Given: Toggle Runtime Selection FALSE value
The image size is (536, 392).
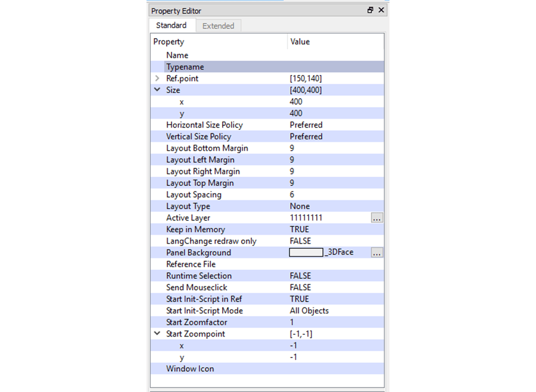Looking at the screenshot, I should (x=300, y=276).
